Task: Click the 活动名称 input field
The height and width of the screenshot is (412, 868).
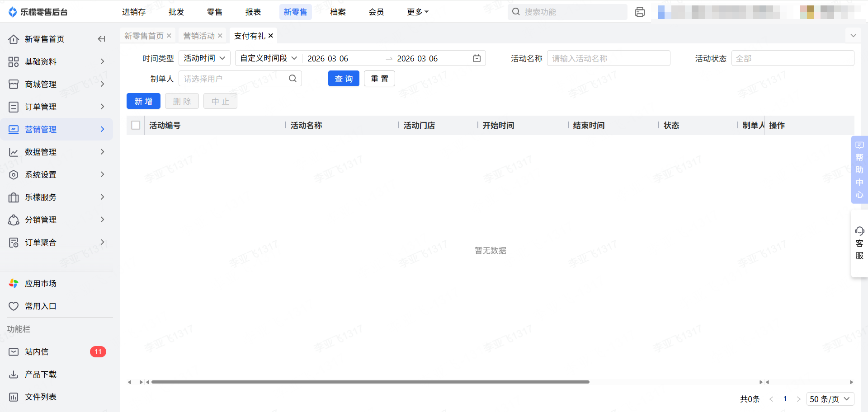Action: 609,58
